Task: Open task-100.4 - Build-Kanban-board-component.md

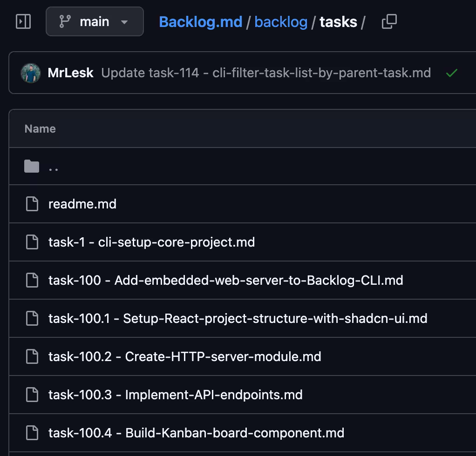Action: point(196,433)
